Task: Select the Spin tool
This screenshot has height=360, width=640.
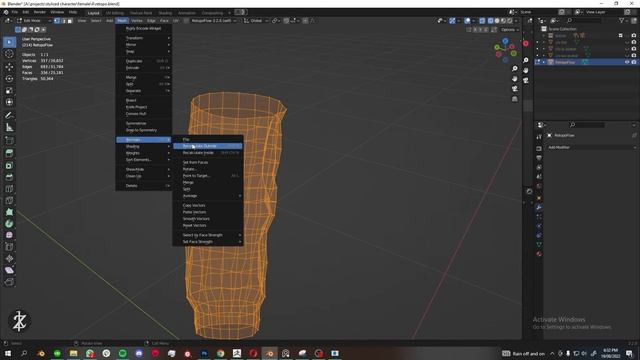Action: click(9, 224)
